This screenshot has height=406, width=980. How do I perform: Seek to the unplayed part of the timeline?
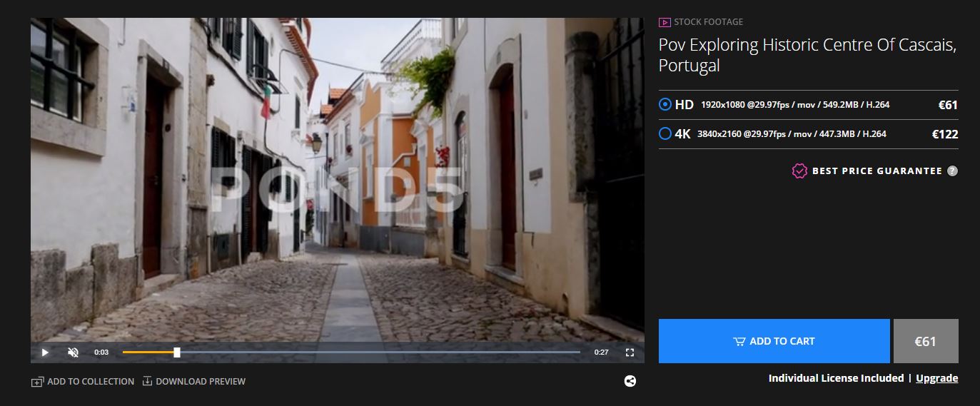pyautogui.click(x=380, y=352)
